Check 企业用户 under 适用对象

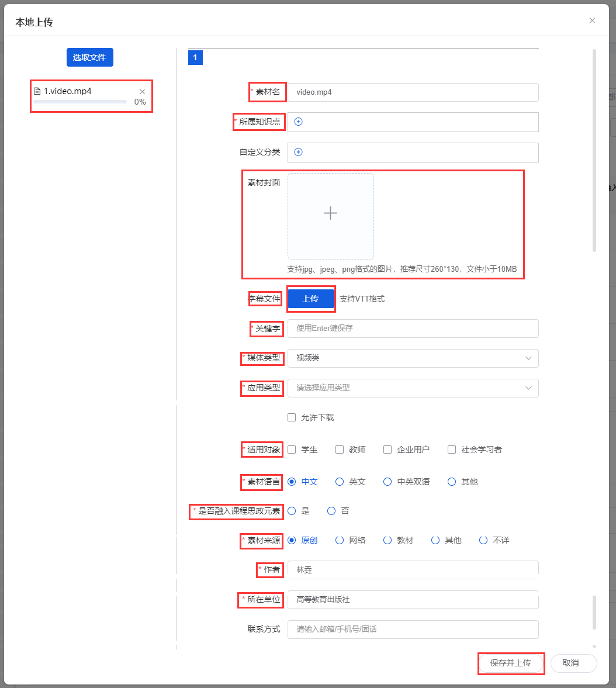click(x=387, y=450)
